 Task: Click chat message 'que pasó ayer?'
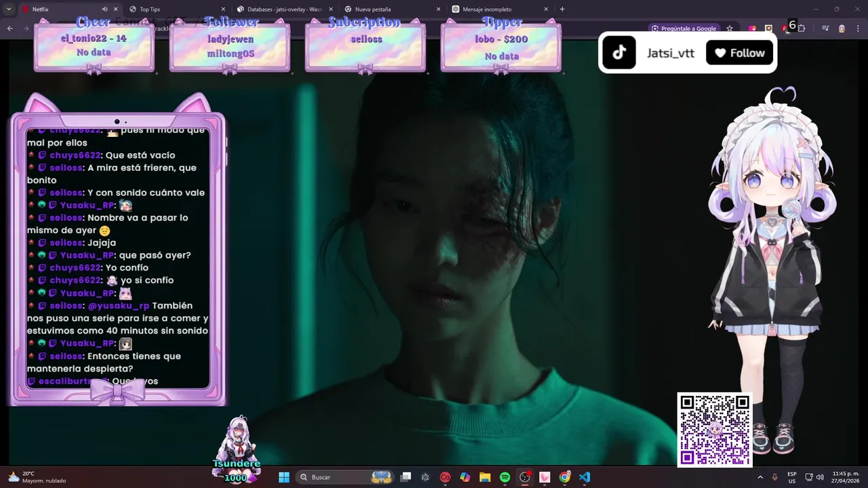(x=155, y=256)
